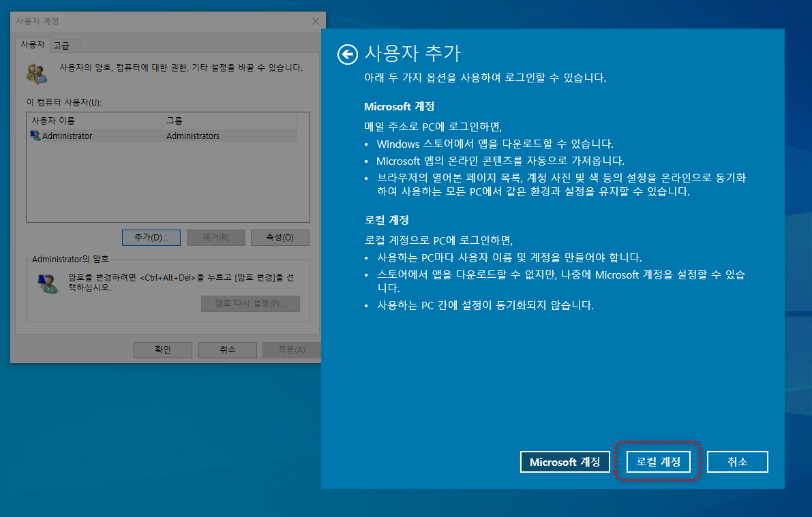Click 취소 in the 사용자 계정 window
The width and height of the screenshot is (812, 517).
tap(227, 350)
